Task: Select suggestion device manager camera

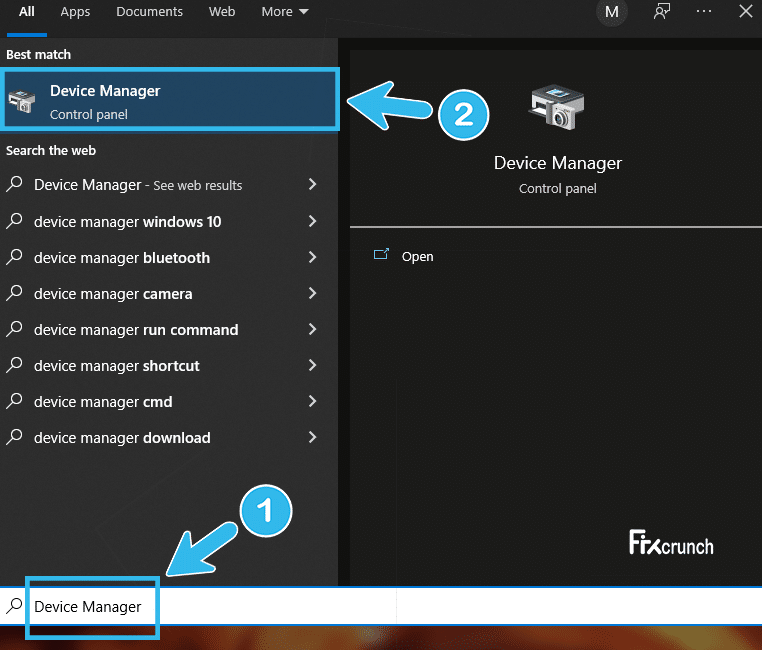Action: (169, 293)
